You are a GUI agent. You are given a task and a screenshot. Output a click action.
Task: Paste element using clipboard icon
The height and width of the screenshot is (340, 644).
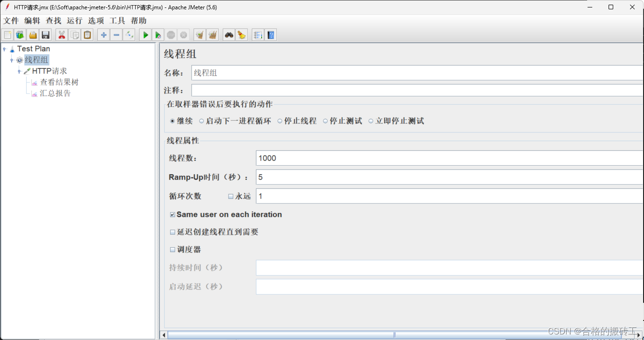click(87, 34)
